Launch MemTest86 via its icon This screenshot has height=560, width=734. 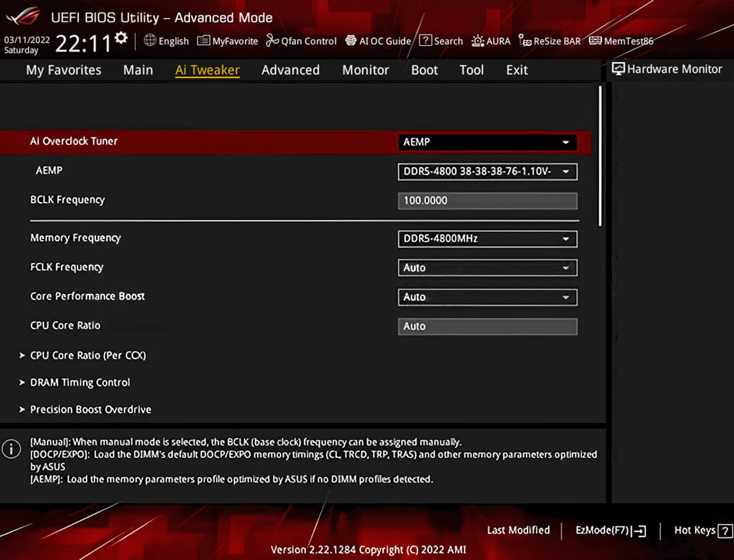click(x=595, y=40)
